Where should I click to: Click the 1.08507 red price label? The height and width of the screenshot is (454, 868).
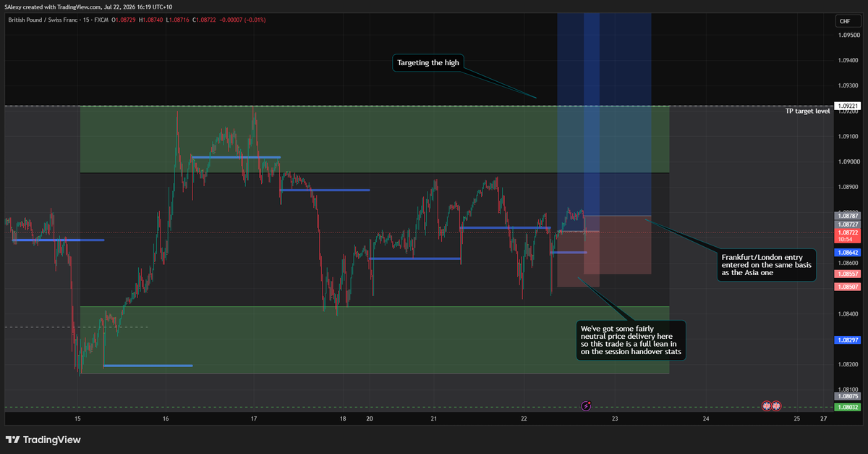(x=848, y=287)
